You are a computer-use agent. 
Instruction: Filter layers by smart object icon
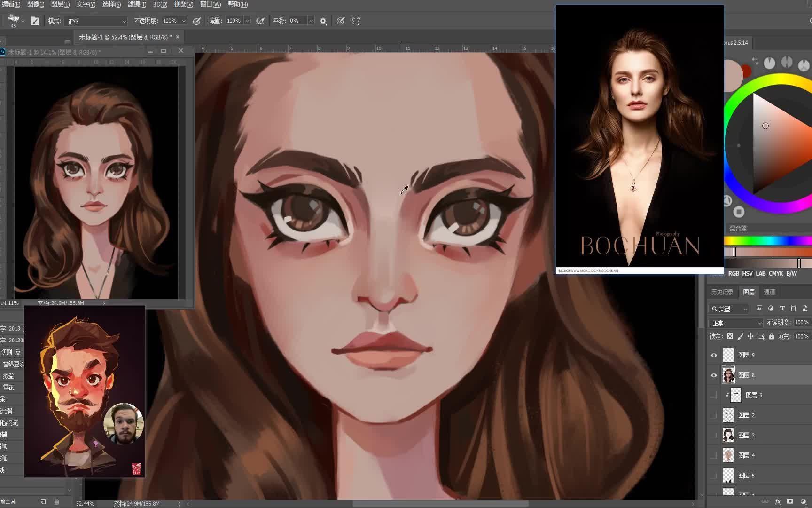804,309
